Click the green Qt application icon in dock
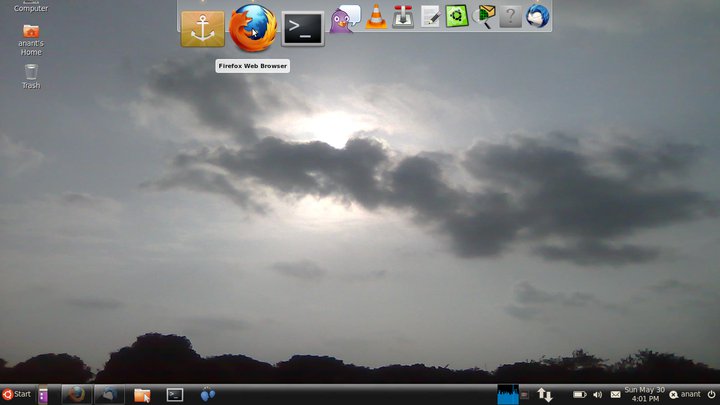 pyautogui.click(x=457, y=16)
